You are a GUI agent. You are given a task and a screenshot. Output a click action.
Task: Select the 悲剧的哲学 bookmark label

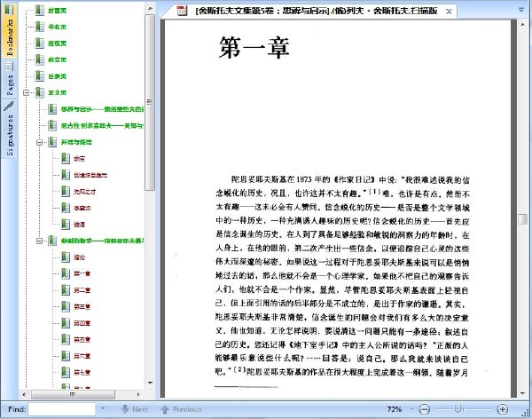(102, 241)
